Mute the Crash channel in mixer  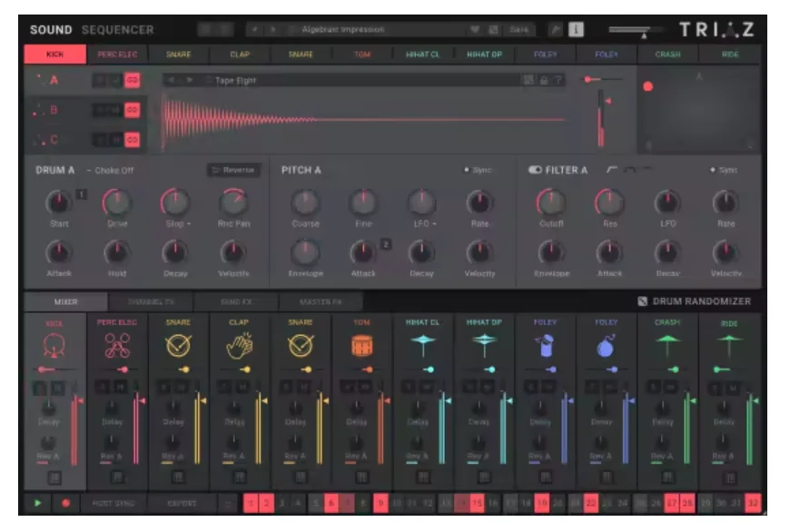[671, 387]
